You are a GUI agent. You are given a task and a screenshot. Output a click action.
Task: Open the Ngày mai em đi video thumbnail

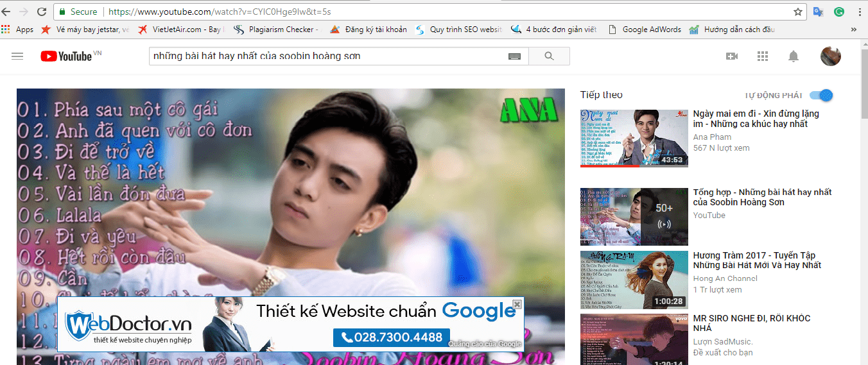[634, 138]
